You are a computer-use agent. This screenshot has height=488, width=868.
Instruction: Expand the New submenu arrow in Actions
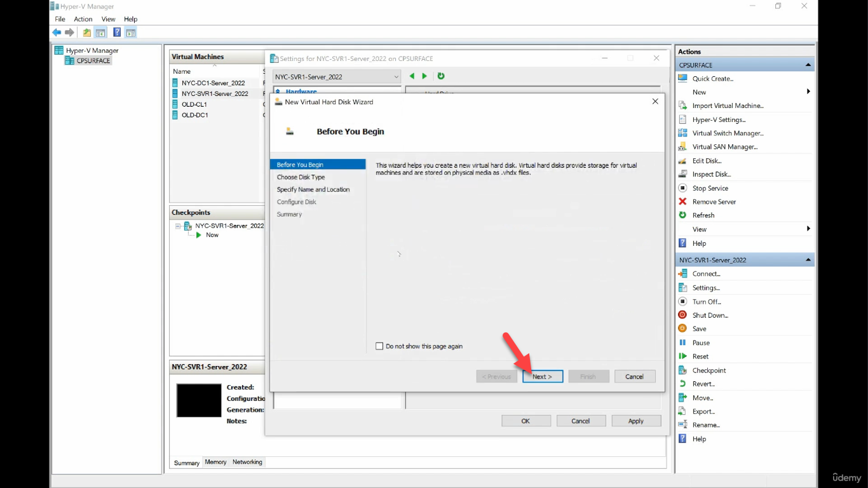coord(808,91)
